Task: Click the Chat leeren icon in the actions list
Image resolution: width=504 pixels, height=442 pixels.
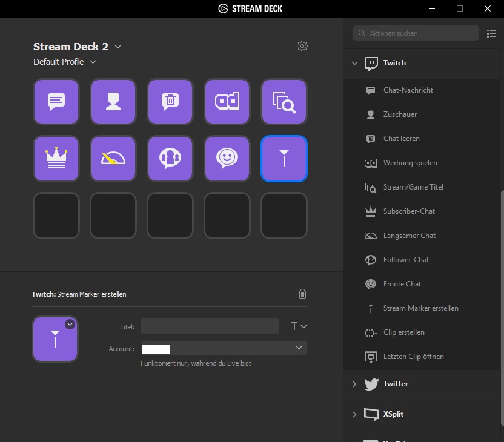Action: click(371, 139)
